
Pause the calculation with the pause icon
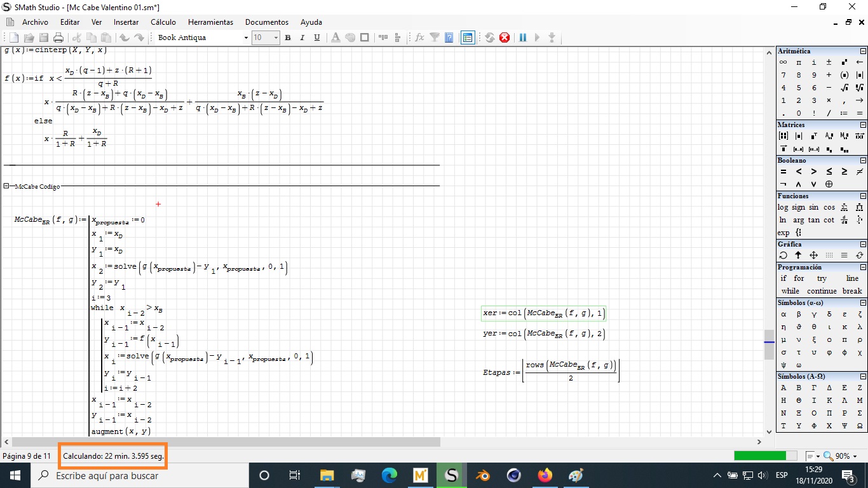coord(523,37)
